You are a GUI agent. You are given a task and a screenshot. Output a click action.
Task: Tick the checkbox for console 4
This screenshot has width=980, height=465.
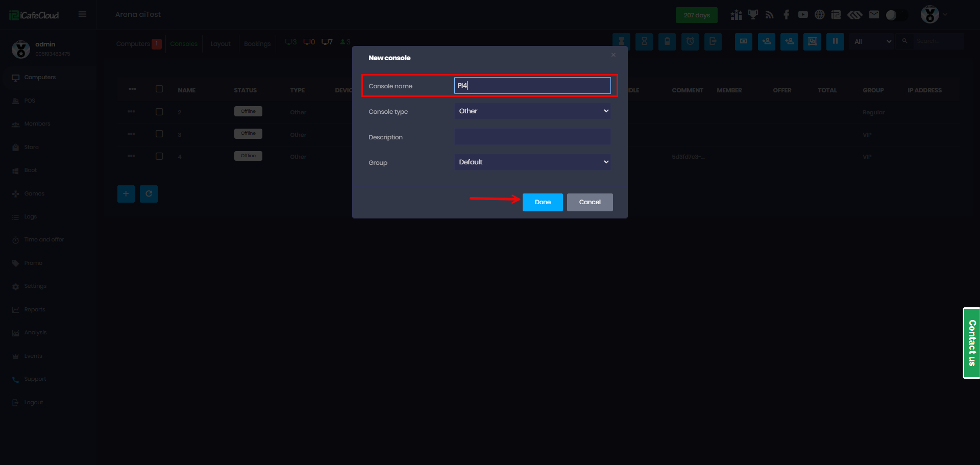point(159,156)
